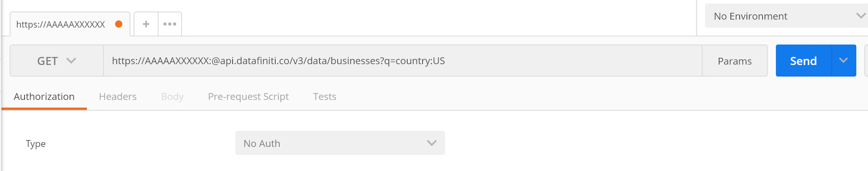
Task: Click the ellipsis icon next to request tabs
Action: coord(170,23)
